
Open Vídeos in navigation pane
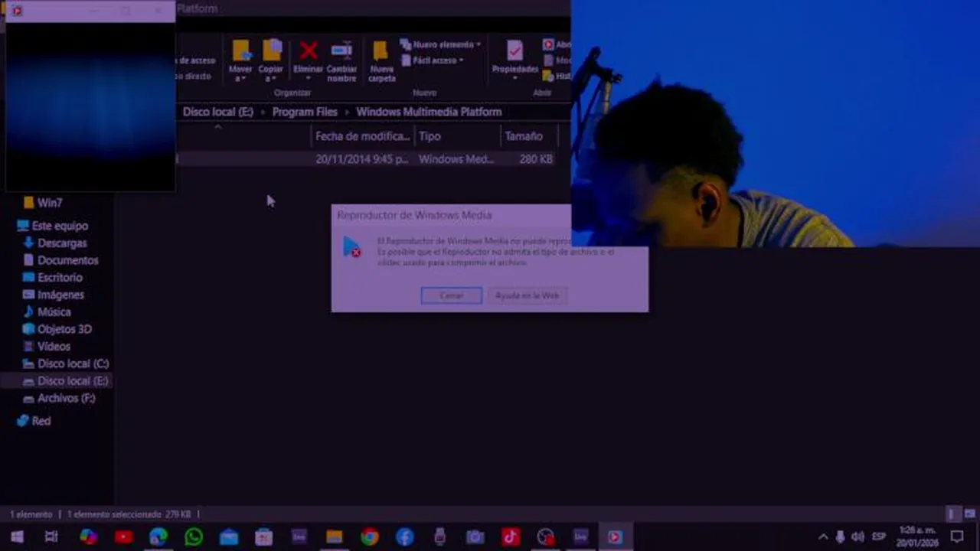(46, 346)
